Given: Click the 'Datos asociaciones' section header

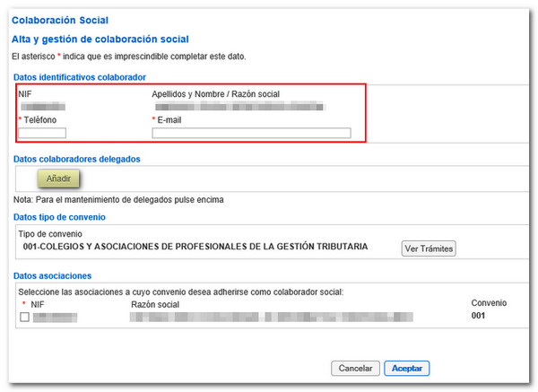Looking at the screenshot, I should 52,274.
